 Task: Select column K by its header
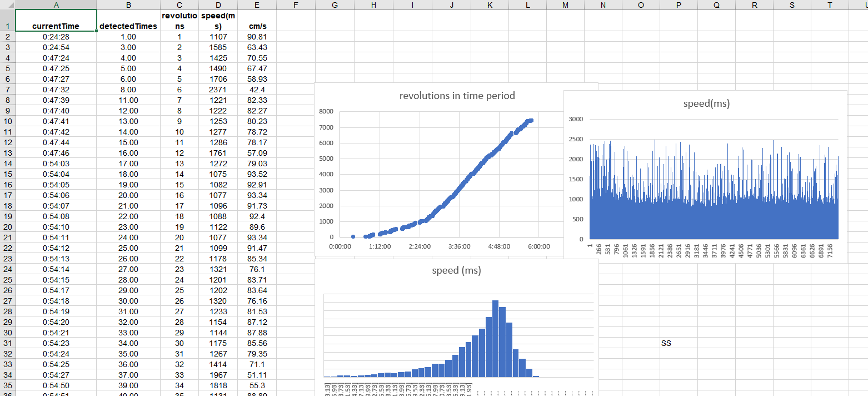tap(489, 4)
